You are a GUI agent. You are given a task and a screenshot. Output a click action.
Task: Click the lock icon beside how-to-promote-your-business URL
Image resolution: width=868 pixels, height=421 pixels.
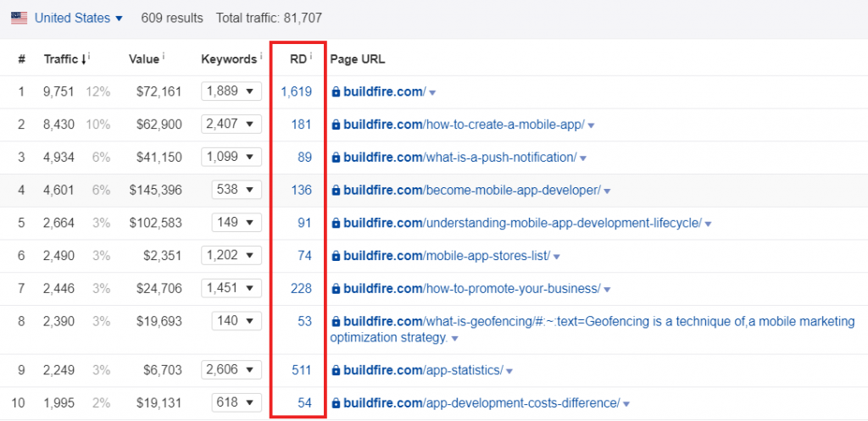336,289
